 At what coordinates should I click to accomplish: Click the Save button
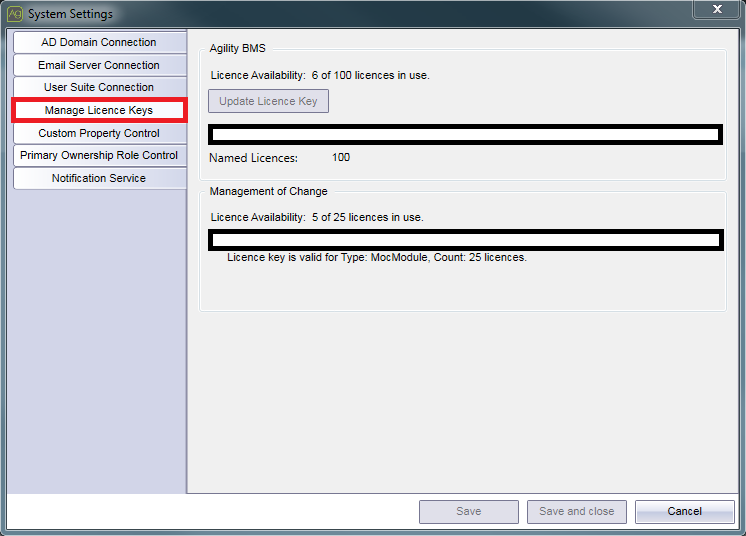(469, 512)
